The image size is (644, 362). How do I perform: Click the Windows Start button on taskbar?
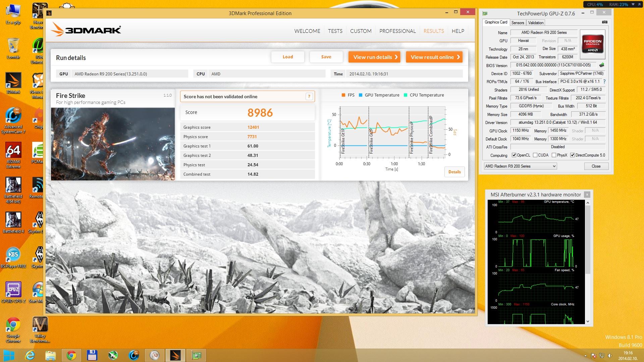[x=9, y=355]
